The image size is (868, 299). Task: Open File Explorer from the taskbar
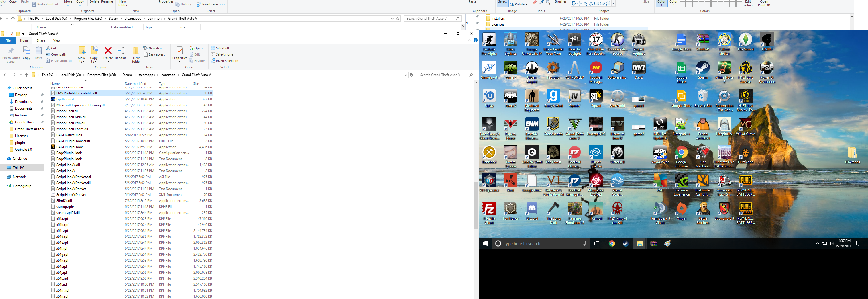[x=639, y=243]
